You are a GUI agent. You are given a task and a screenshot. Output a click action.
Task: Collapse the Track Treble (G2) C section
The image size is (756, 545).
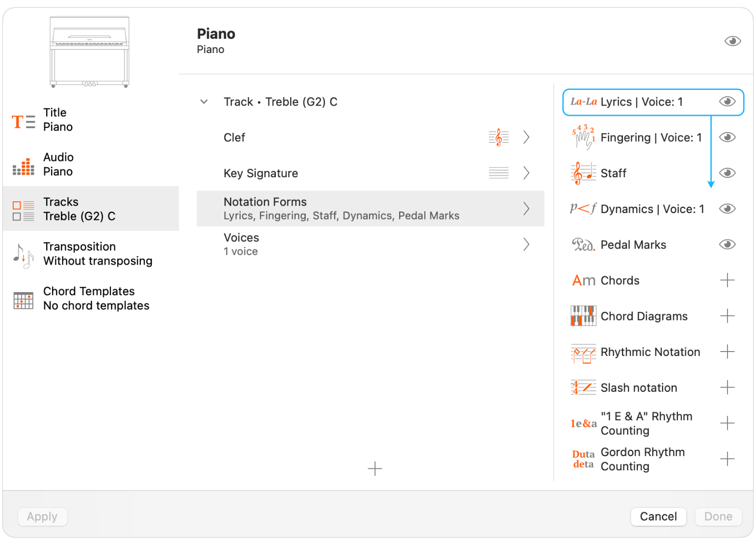[x=204, y=102]
